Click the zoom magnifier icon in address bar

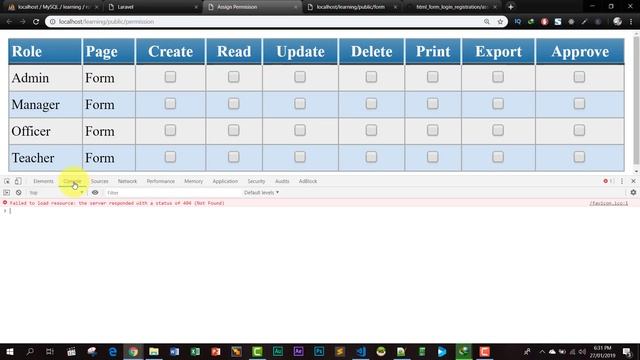[x=487, y=22]
